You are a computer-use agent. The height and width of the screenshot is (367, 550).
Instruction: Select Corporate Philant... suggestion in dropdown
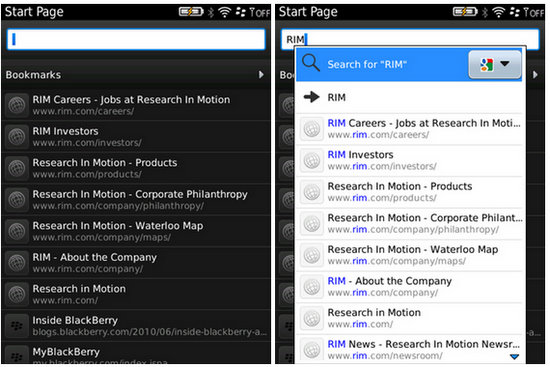pos(409,223)
